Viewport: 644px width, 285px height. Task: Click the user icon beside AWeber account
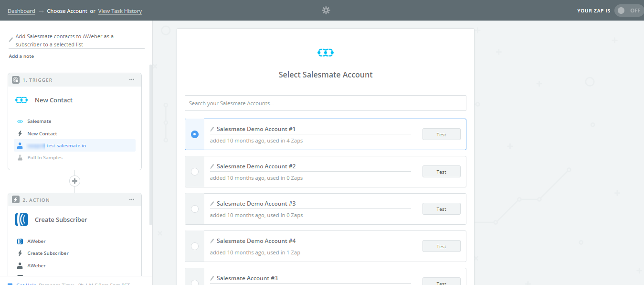[20, 265]
